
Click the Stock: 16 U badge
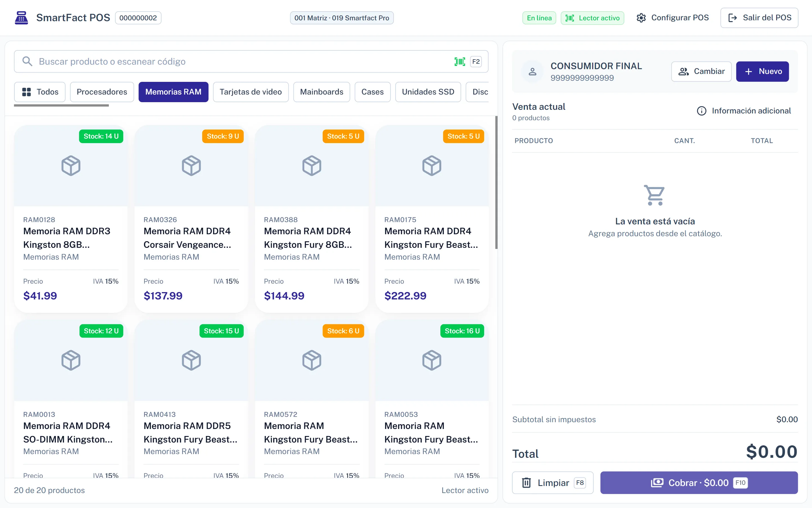462,331
